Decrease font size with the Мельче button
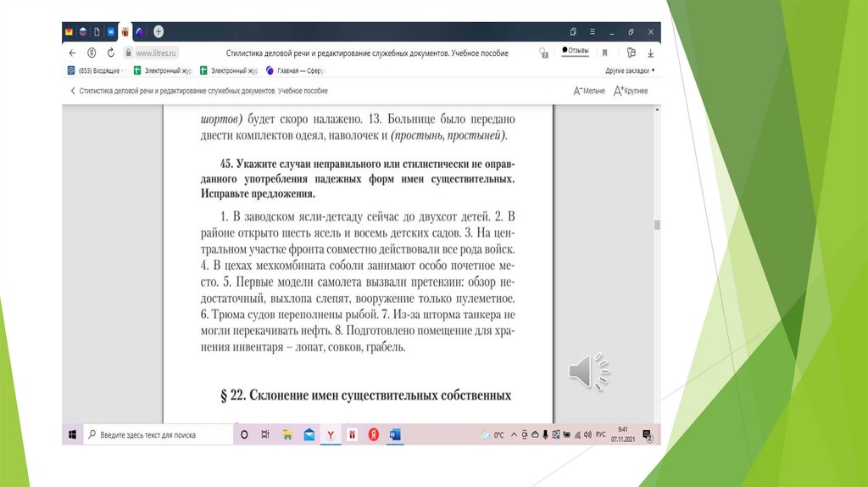Viewport: 868px width, 487px height. 589,91
